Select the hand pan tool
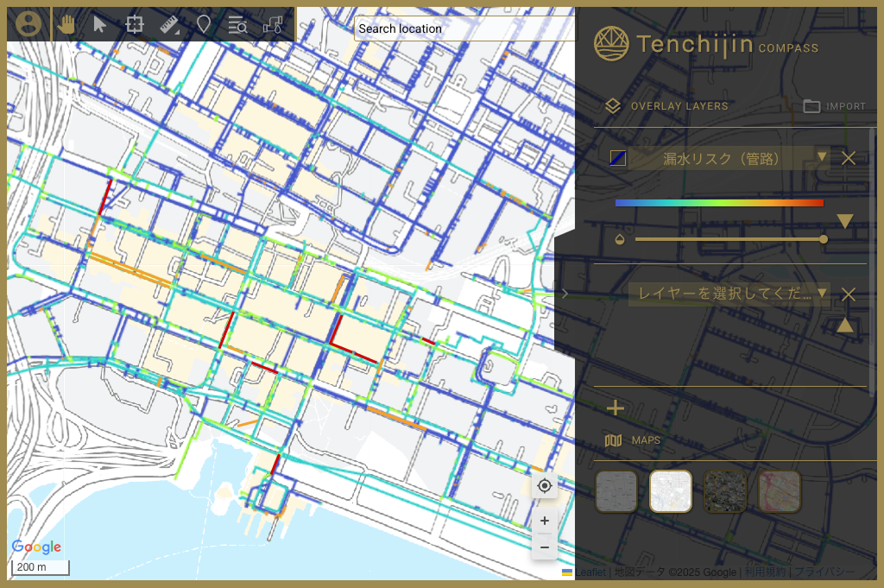 [66, 24]
